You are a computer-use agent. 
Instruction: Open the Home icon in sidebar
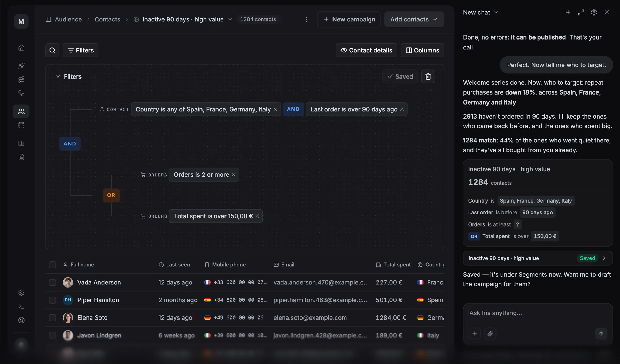tap(21, 48)
